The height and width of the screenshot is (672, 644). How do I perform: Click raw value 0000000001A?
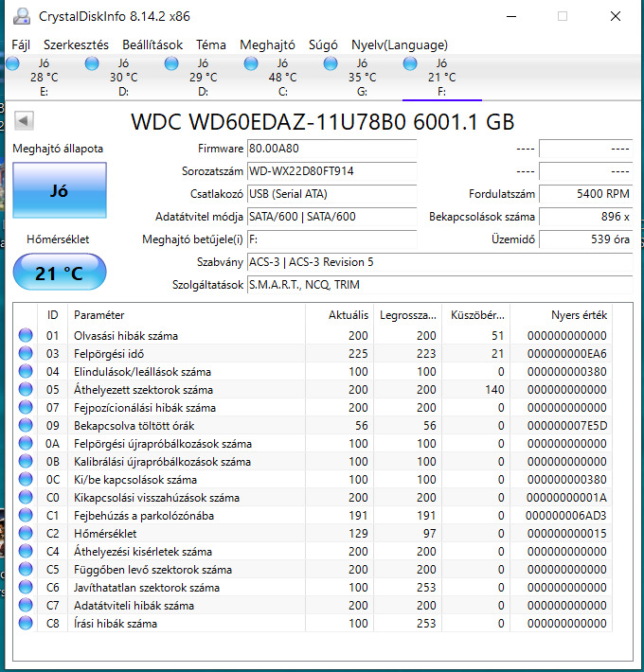(566, 498)
